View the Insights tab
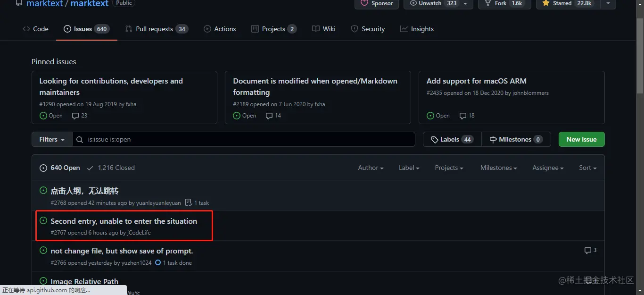 pyautogui.click(x=417, y=29)
